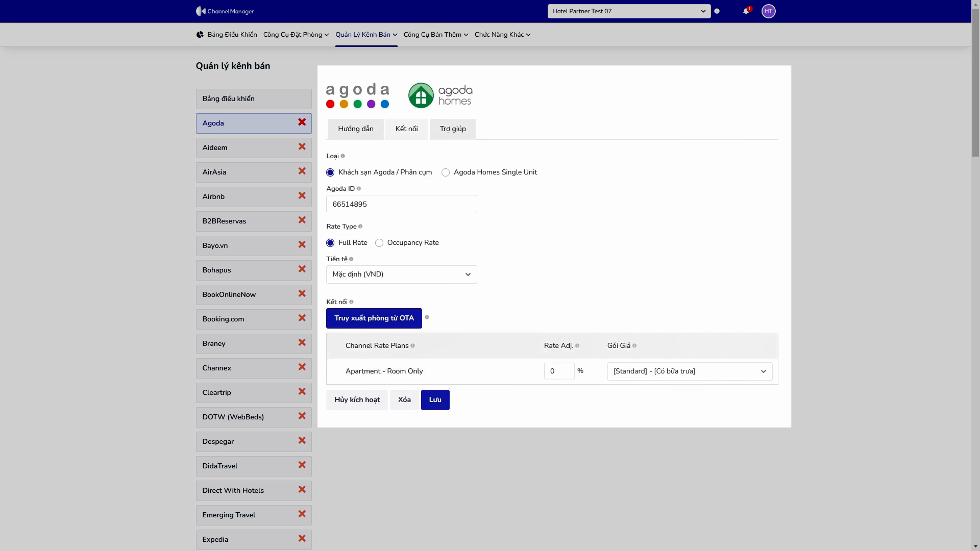Viewport: 980px width, 551px height.
Task: Click the red X beside AirAsia
Action: 302,171
